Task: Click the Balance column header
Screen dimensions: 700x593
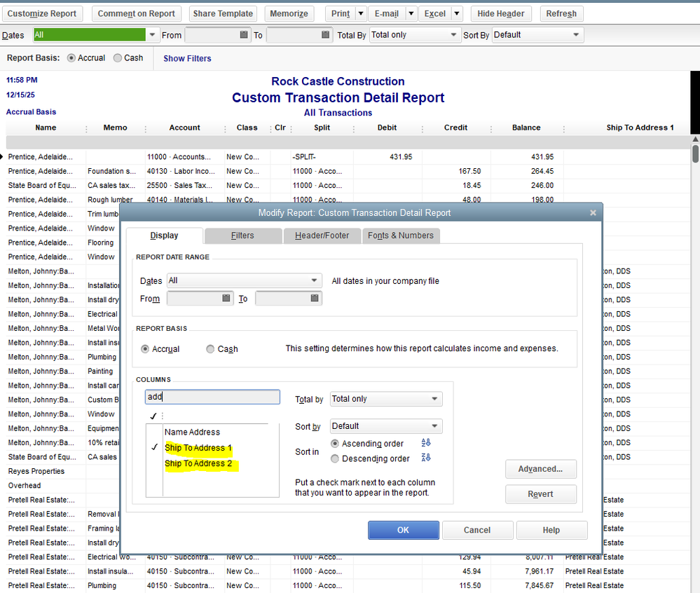Action: pyautogui.click(x=526, y=128)
